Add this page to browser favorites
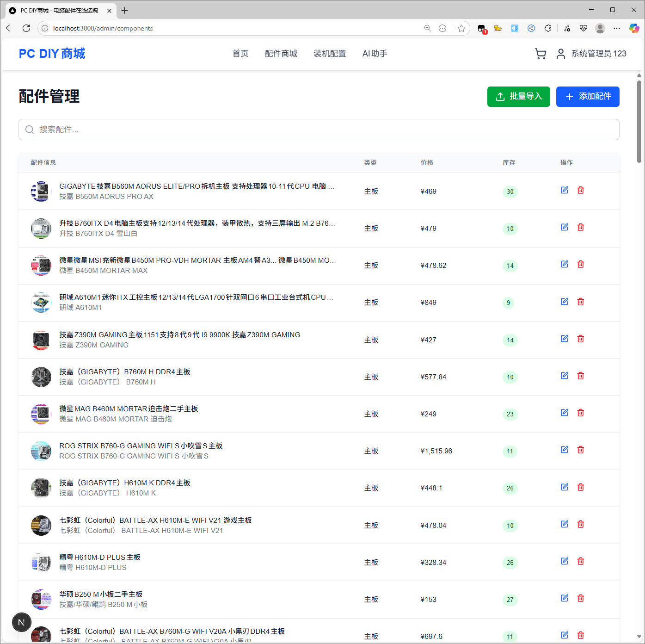The image size is (645, 644). click(461, 28)
